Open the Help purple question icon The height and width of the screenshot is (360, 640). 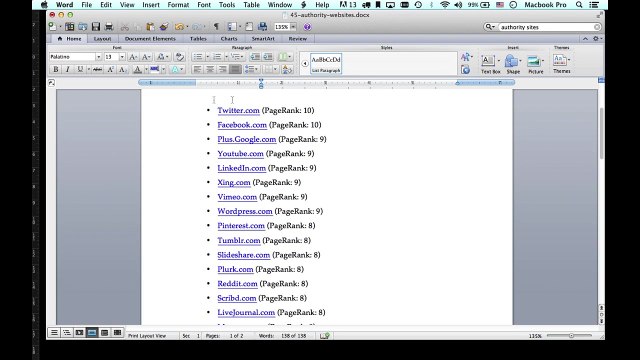(x=307, y=27)
